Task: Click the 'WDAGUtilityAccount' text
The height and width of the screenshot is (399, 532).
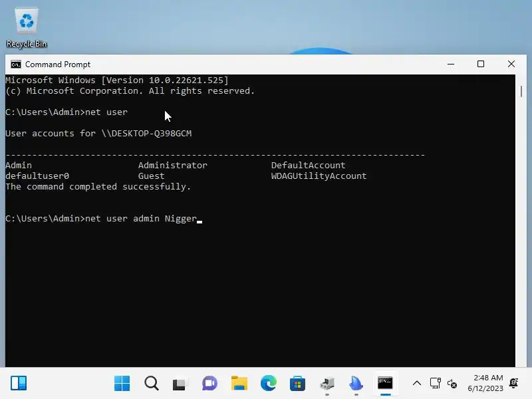Action: tap(319, 176)
